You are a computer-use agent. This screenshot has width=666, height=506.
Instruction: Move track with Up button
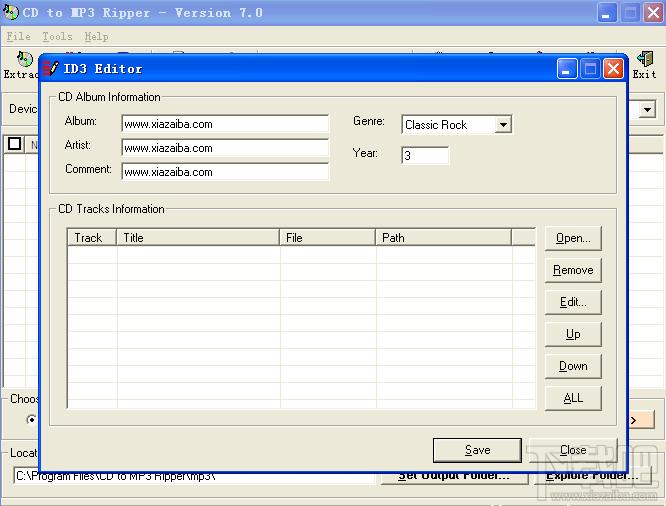pyautogui.click(x=573, y=334)
